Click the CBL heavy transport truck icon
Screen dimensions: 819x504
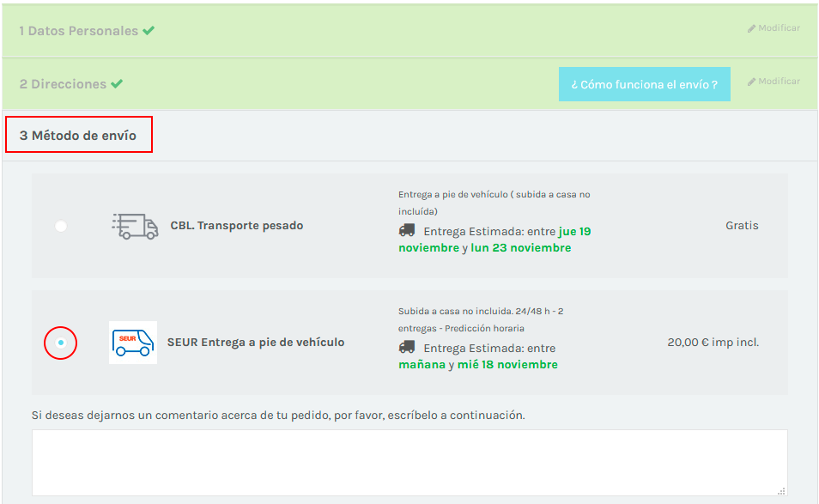point(135,226)
